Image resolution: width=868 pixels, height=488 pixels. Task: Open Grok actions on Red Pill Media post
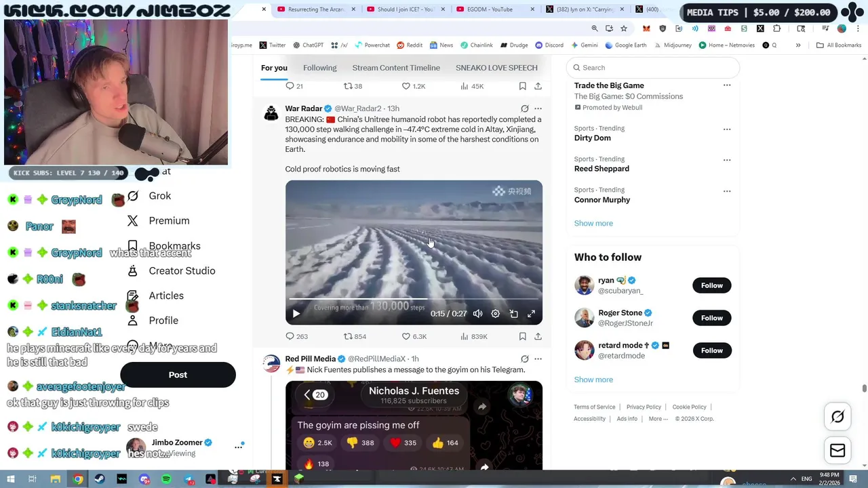tap(524, 359)
